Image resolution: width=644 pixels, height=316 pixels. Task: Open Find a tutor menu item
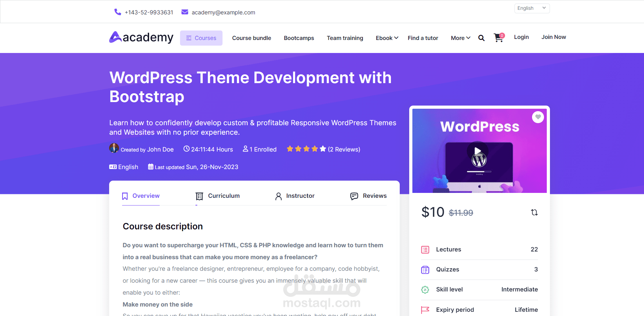coord(423,38)
